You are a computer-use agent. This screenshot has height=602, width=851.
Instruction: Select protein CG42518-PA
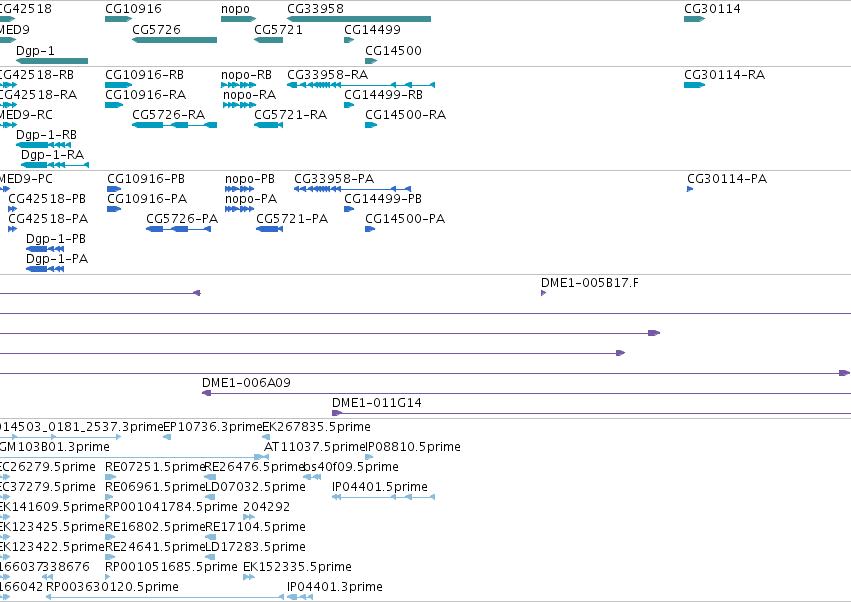click(48, 219)
